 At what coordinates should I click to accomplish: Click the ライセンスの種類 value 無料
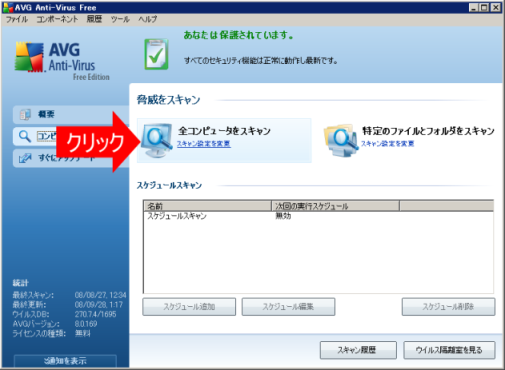click(82, 333)
